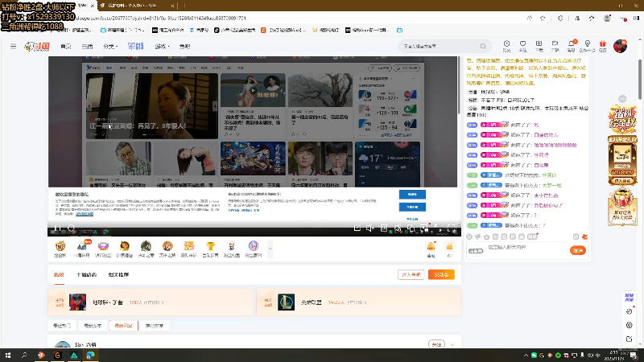This screenshot has width=644, height=362.
Task: Click the magnifier search icon
Action: point(483,47)
